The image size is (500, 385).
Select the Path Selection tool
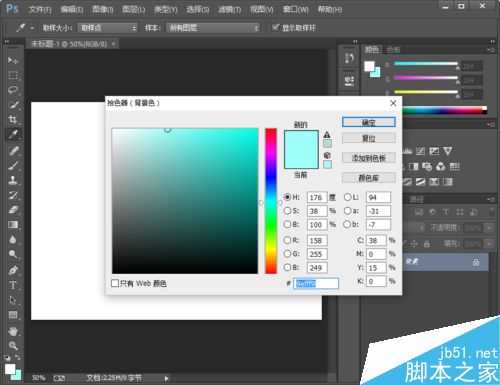(x=13, y=300)
